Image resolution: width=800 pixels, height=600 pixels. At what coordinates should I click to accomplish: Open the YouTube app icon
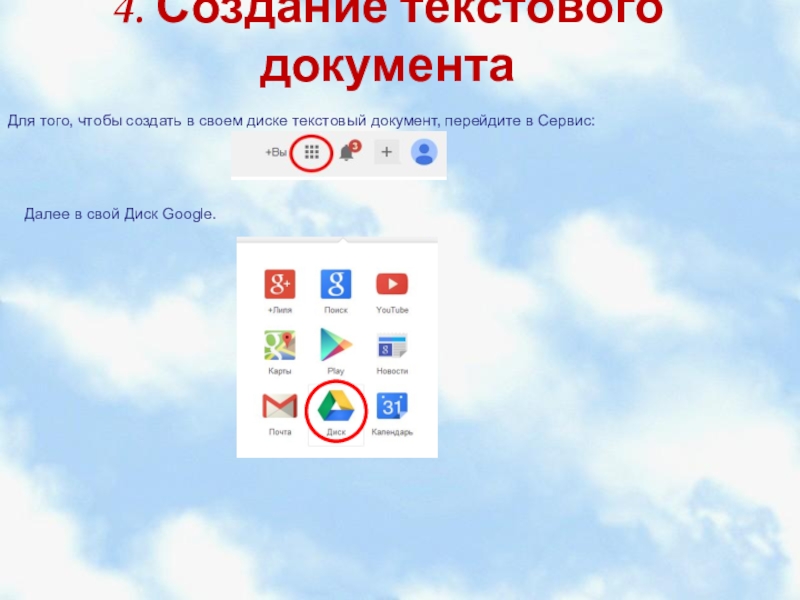pyautogui.click(x=392, y=284)
